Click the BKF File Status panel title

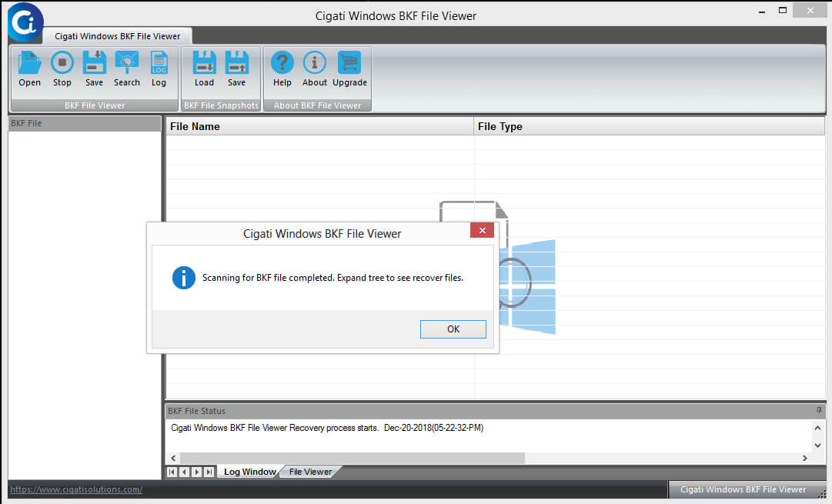[x=197, y=411]
